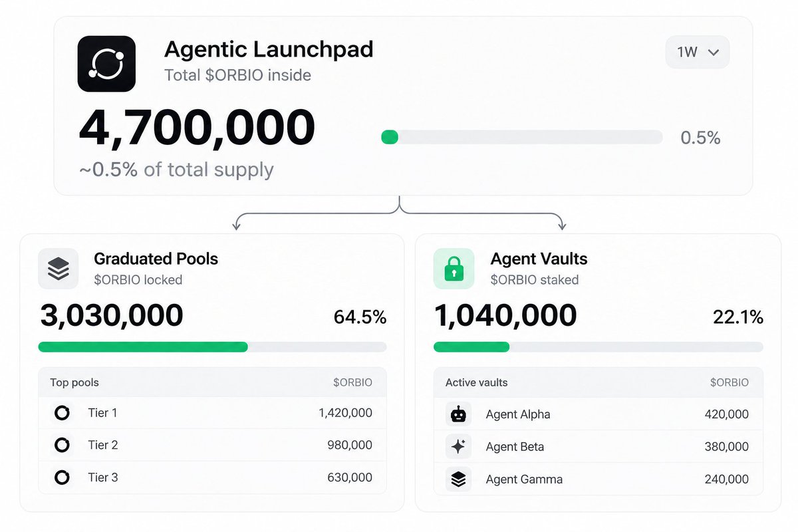
Task: Click '~0.5% of total supply' text
Action: coord(176,170)
